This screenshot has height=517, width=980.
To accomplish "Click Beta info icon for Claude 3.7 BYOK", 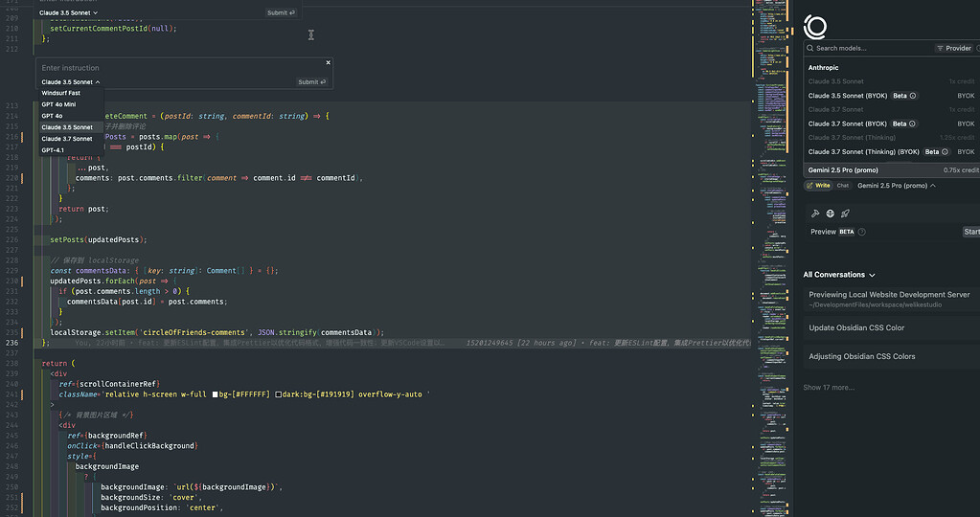I will tap(913, 124).
